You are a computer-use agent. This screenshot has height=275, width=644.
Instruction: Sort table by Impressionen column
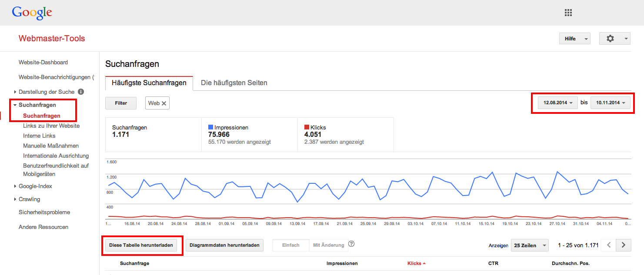pyautogui.click(x=342, y=264)
